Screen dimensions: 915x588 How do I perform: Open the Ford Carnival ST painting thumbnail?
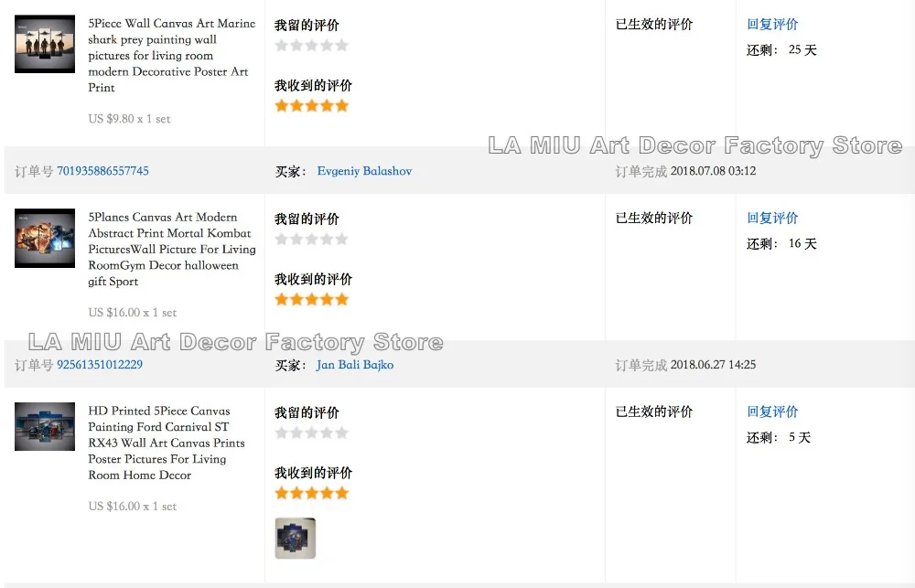pos(45,427)
